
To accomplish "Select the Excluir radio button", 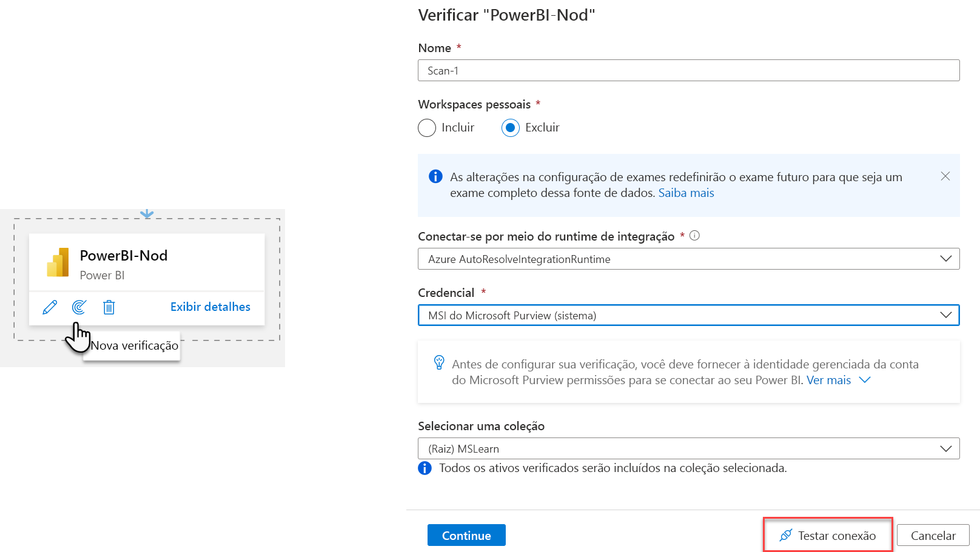I will coord(511,128).
